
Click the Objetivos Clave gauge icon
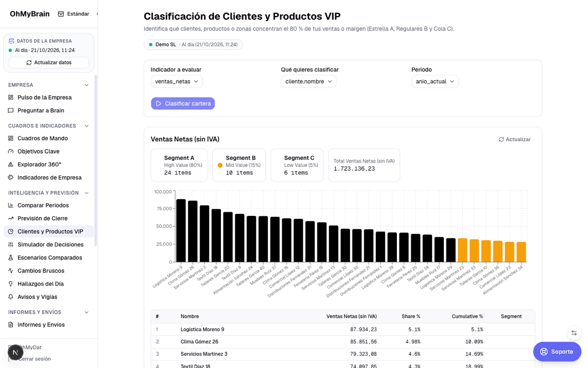click(x=11, y=152)
